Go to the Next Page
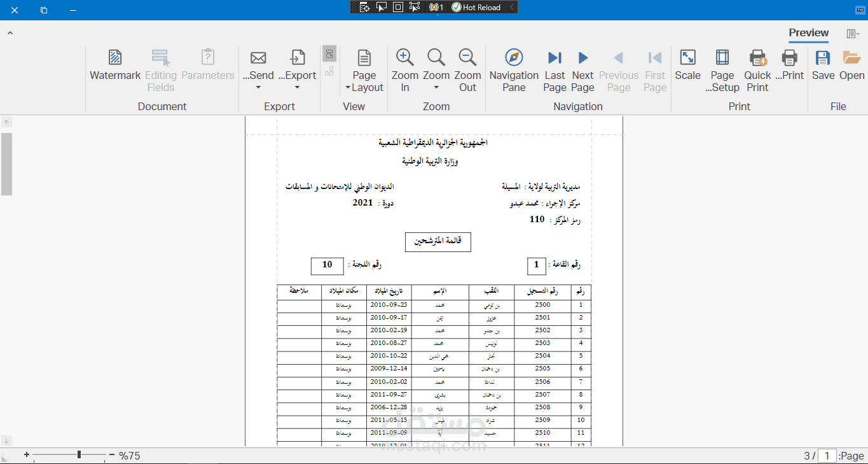The image size is (868, 464). [582, 71]
